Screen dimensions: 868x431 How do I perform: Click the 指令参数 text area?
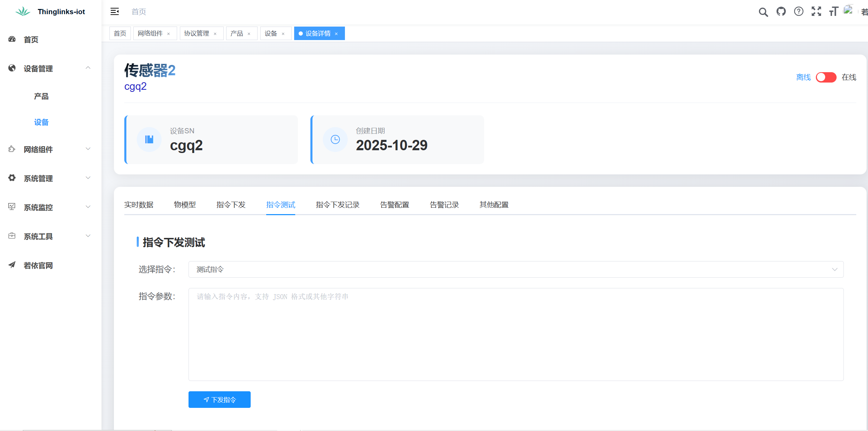(516, 334)
